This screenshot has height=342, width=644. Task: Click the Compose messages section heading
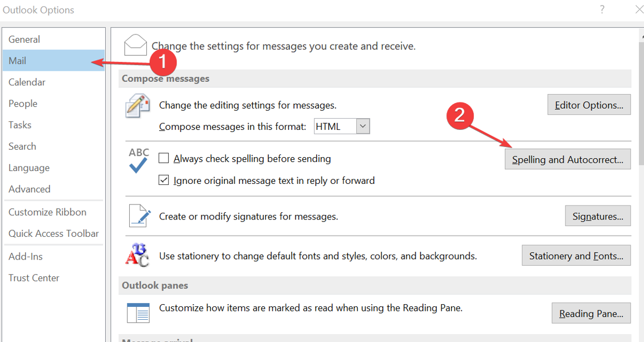tap(165, 79)
